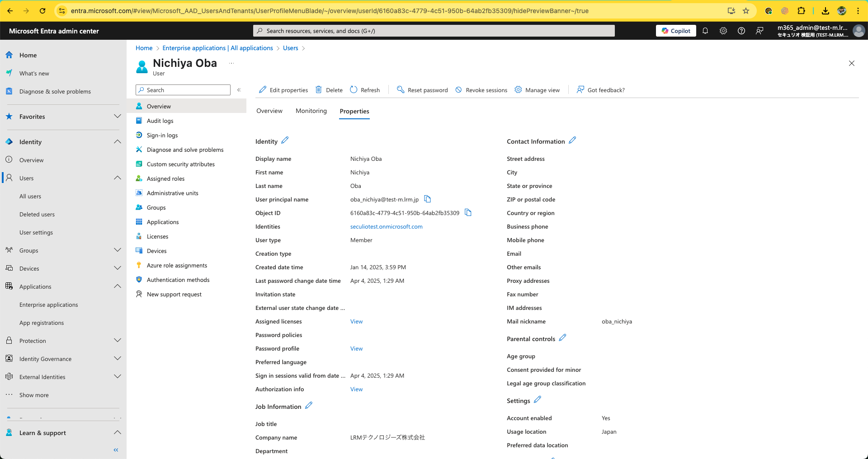Switch to the Monitoring tab
The width and height of the screenshot is (868, 459).
click(311, 111)
